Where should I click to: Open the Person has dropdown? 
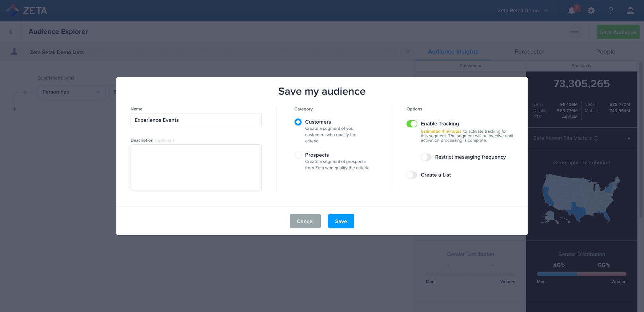click(71, 92)
